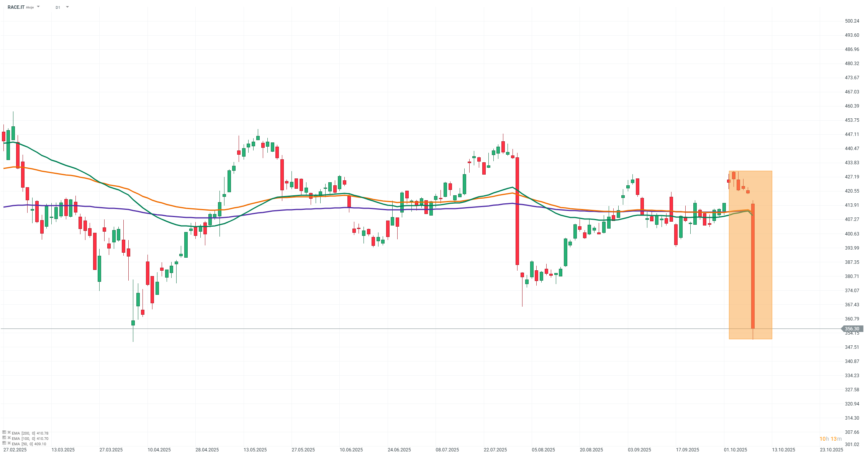Open settings for the EMA 50 indicator

tap(4, 443)
